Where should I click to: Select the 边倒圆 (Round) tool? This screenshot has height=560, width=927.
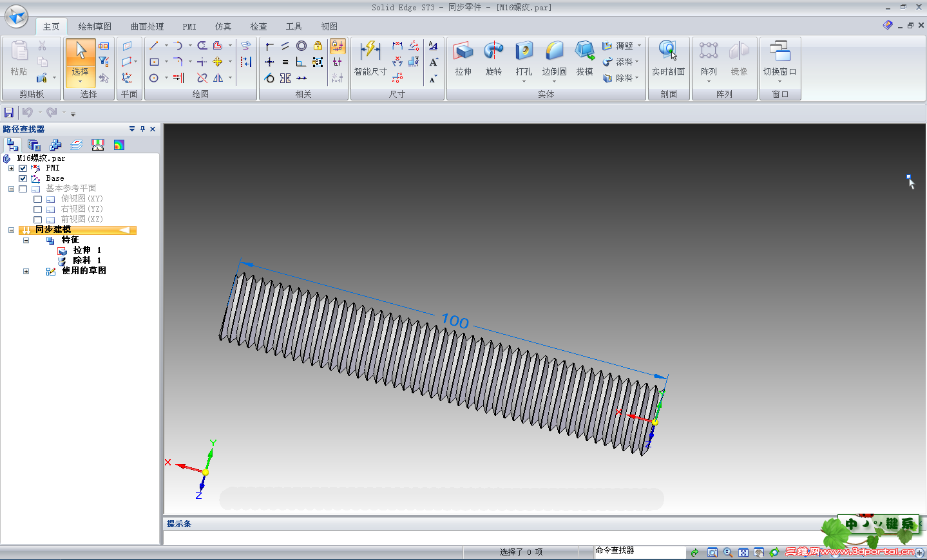click(x=554, y=60)
